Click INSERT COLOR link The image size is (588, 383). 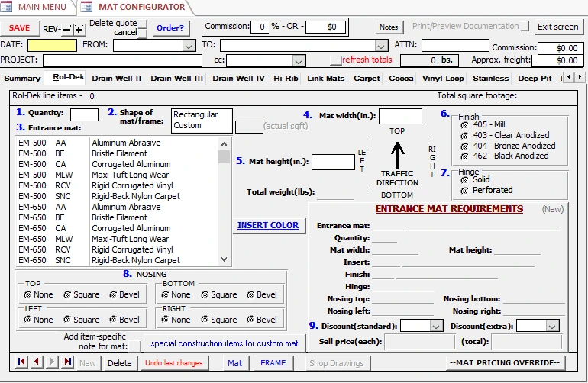268,225
